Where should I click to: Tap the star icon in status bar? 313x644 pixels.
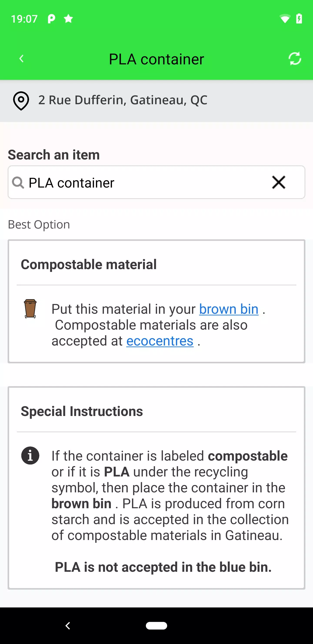(68, 19)
